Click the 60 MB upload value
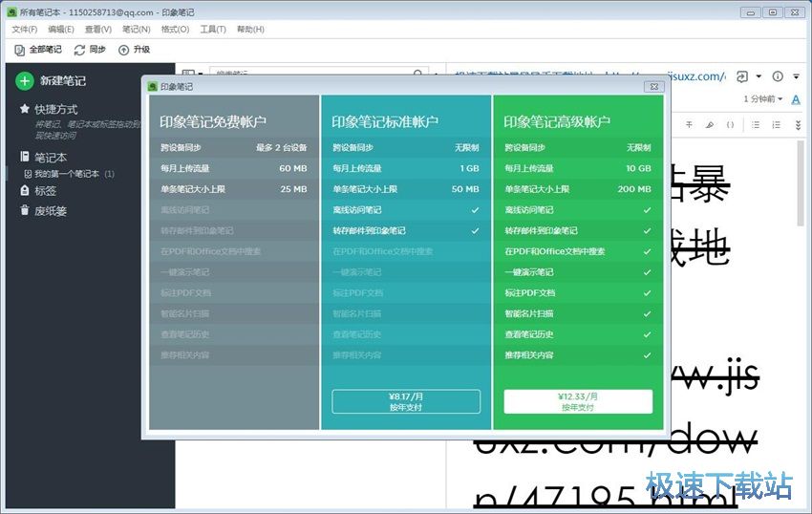 pos(293,168)
